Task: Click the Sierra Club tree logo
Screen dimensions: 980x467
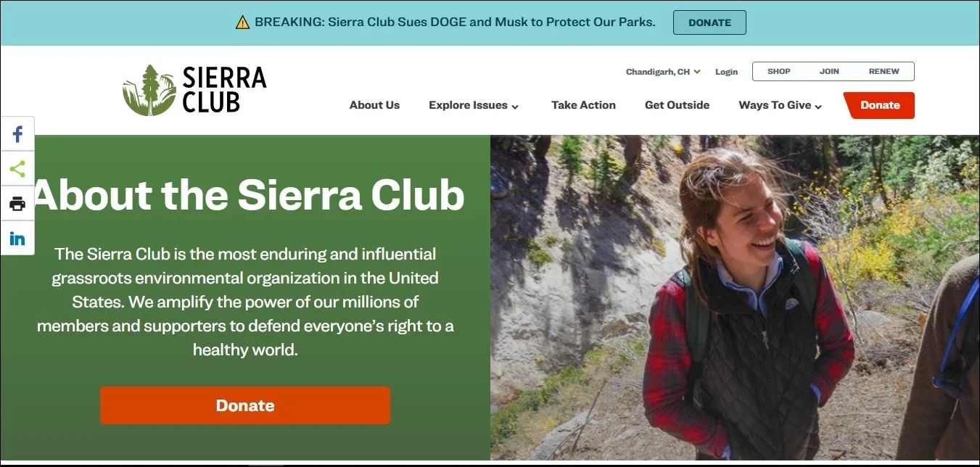Action: point(149,90)
